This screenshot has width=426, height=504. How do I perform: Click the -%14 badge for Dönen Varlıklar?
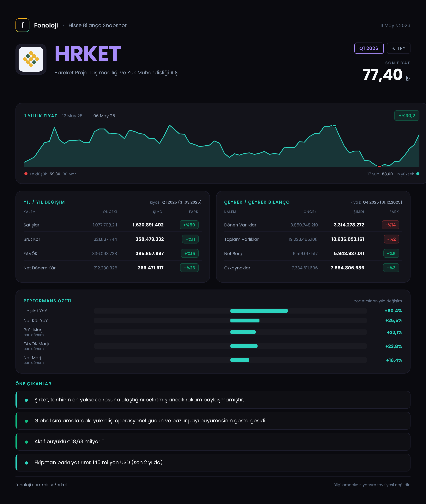click(x=391, y=225)
